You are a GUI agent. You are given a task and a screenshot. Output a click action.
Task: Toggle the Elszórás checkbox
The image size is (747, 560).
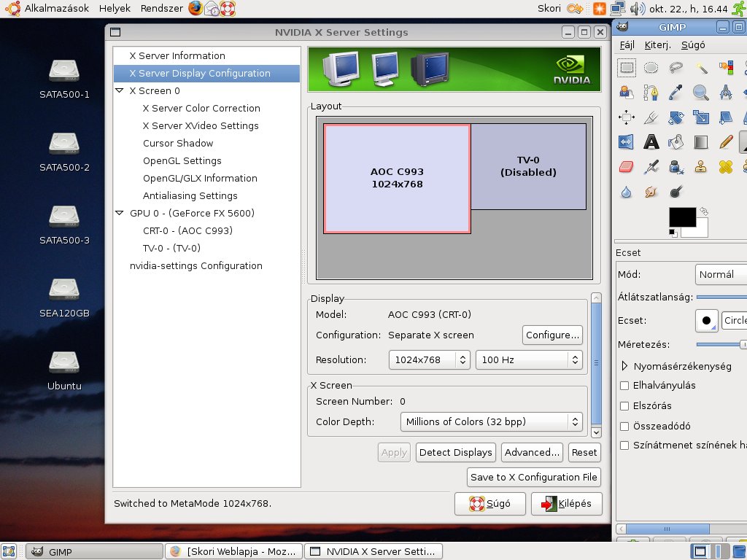624,405
